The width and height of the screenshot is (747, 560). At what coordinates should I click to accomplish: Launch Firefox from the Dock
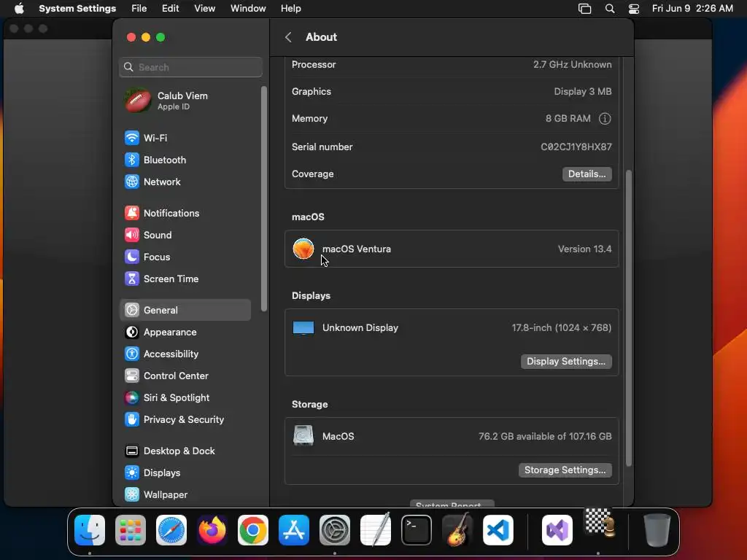(x=212, y=530)
